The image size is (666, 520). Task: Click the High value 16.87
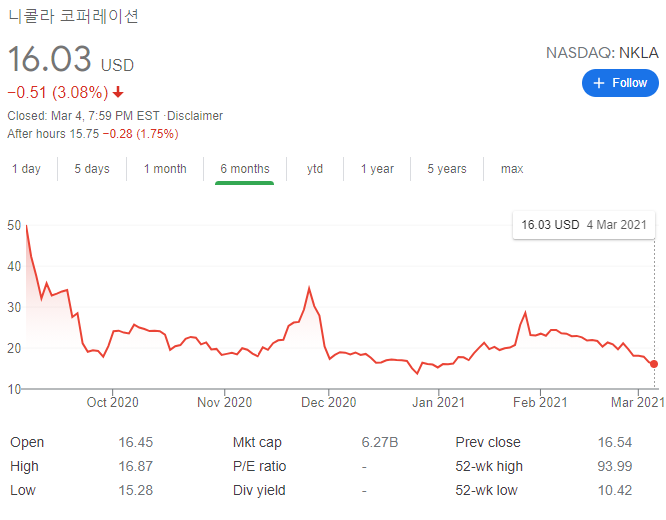(x=135, y=466)
